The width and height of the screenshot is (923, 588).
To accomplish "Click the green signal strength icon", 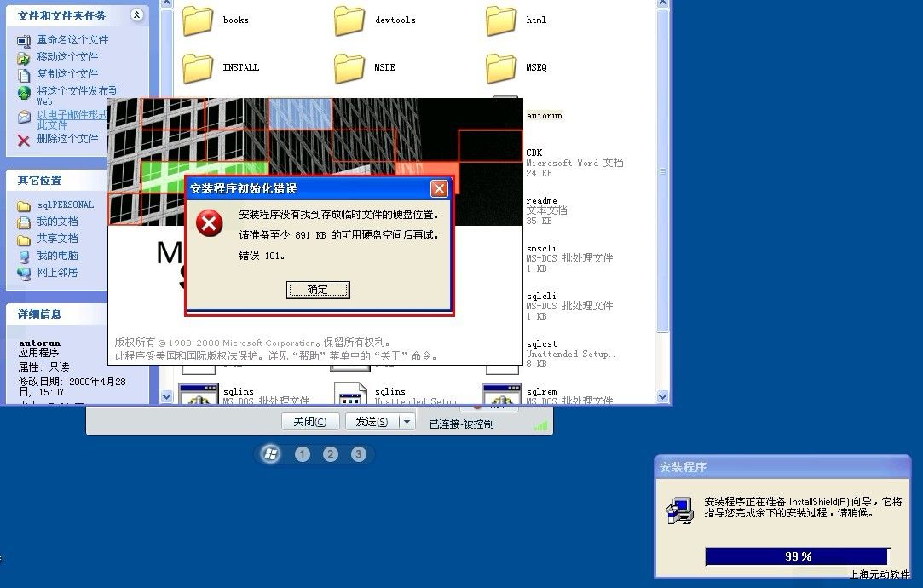I will click(540, 424).
